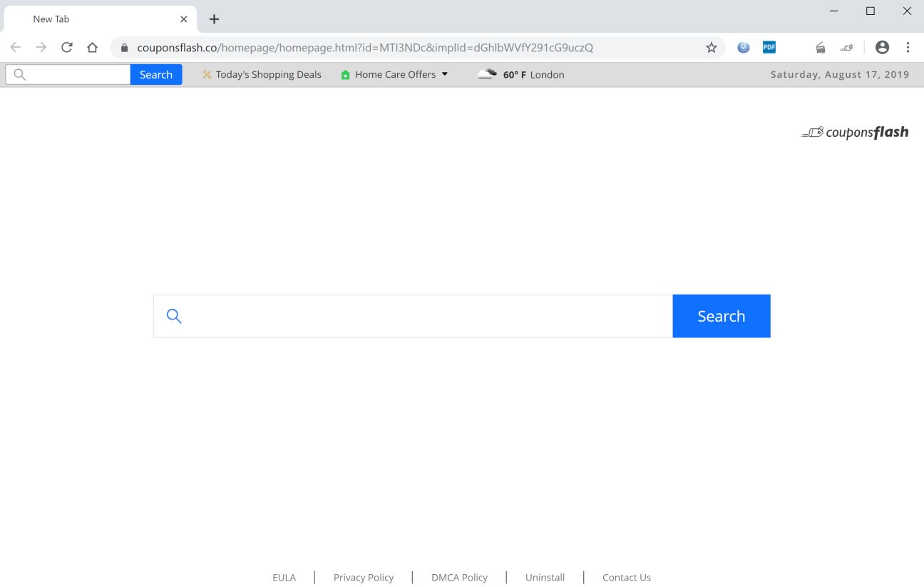
Task: Open the Privacy Policy link
Action: (364, 577)
